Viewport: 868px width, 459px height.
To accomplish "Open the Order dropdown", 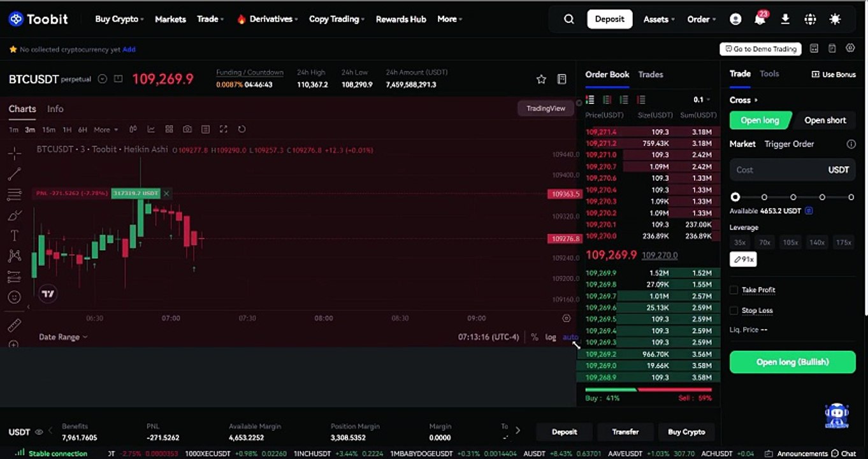I will point(701,19).
